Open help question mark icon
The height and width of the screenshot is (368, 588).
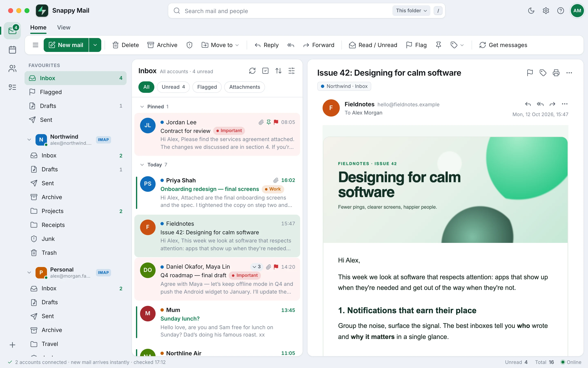[561, 11]
